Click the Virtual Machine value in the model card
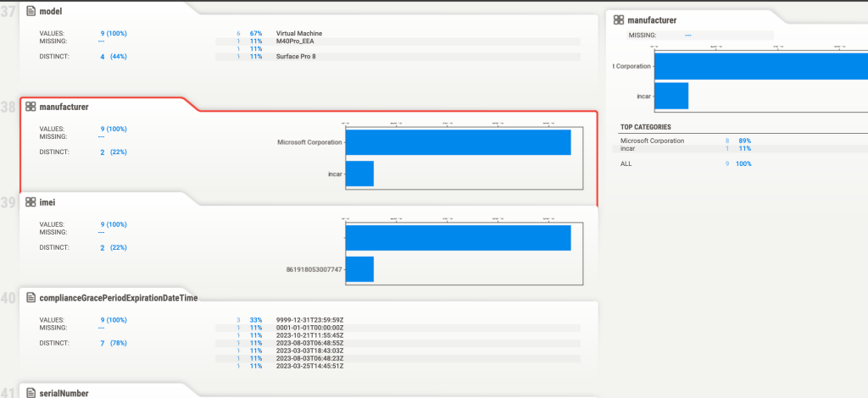 [299, 33]
